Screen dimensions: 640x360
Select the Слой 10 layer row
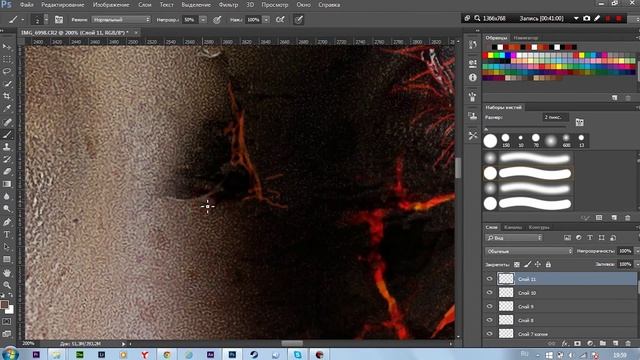pyautogui.click(x=561, y=293)
